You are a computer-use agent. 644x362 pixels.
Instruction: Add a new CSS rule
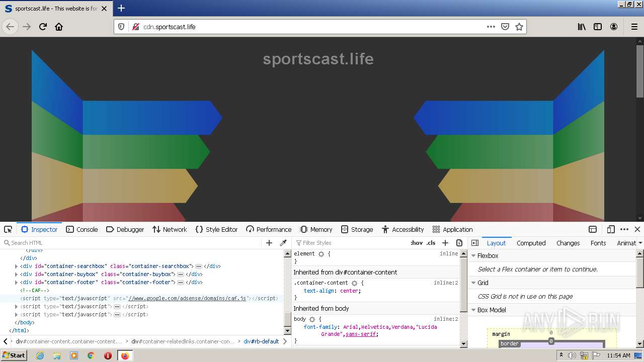(x=445, y=243)
